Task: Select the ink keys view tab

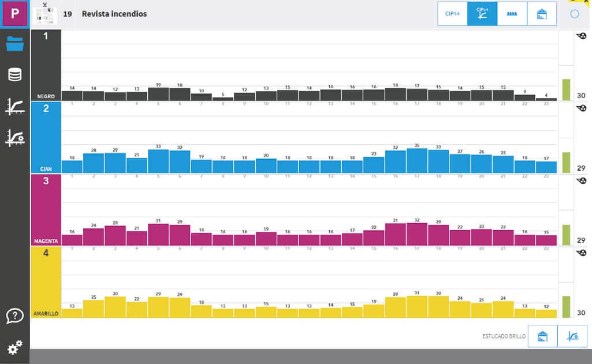Action: 512,14
